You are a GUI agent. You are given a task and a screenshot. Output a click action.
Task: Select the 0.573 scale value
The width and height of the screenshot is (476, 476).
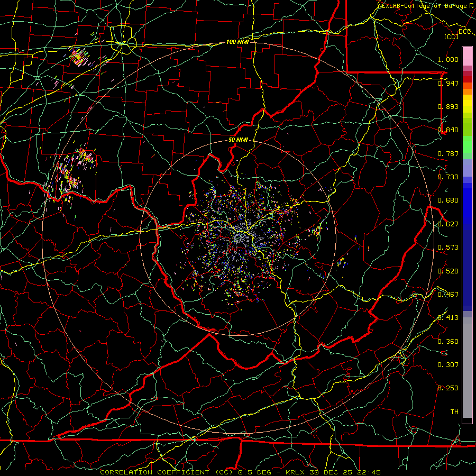point(448,248)
